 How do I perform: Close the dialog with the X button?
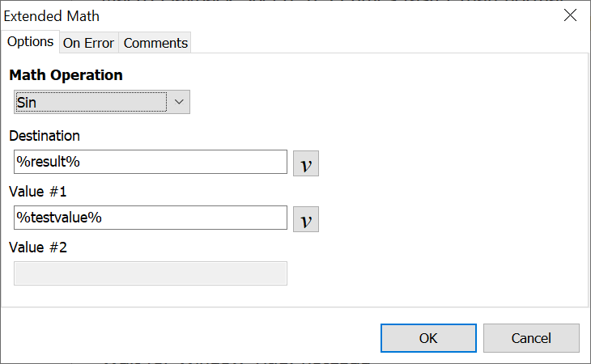[x=570, y=15]
